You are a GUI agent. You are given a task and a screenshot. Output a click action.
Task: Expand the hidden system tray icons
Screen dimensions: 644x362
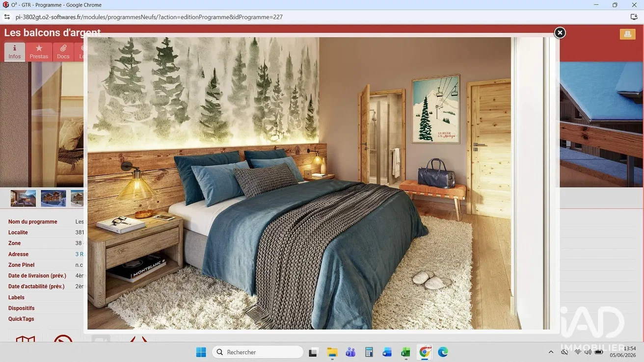pyautogui.click(x=551, y=352)
